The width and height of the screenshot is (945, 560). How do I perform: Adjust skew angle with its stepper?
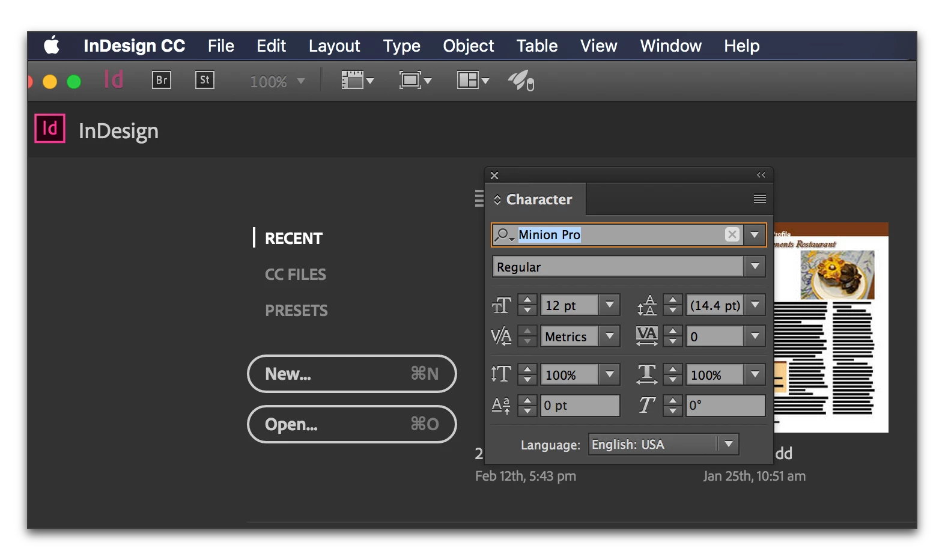click(x=673, y=406)
